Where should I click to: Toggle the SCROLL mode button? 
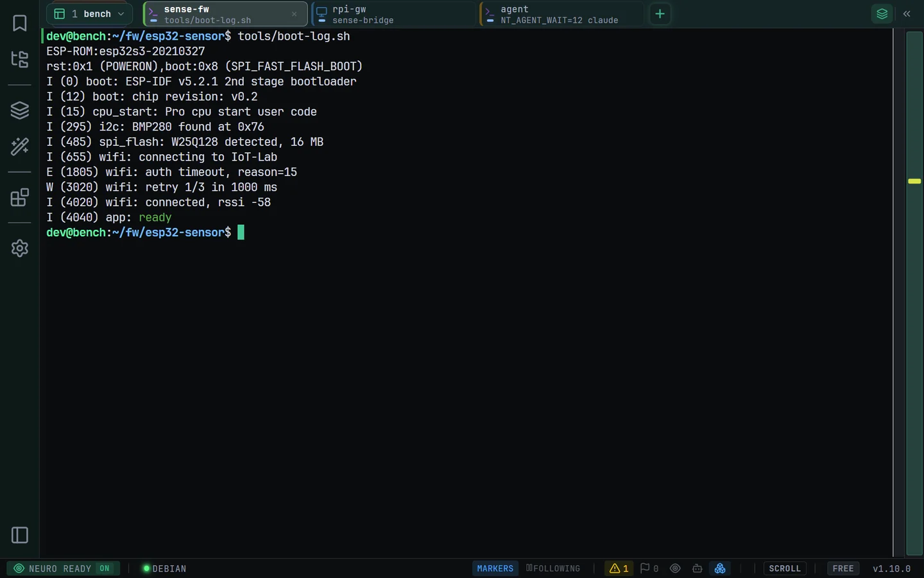785,568
